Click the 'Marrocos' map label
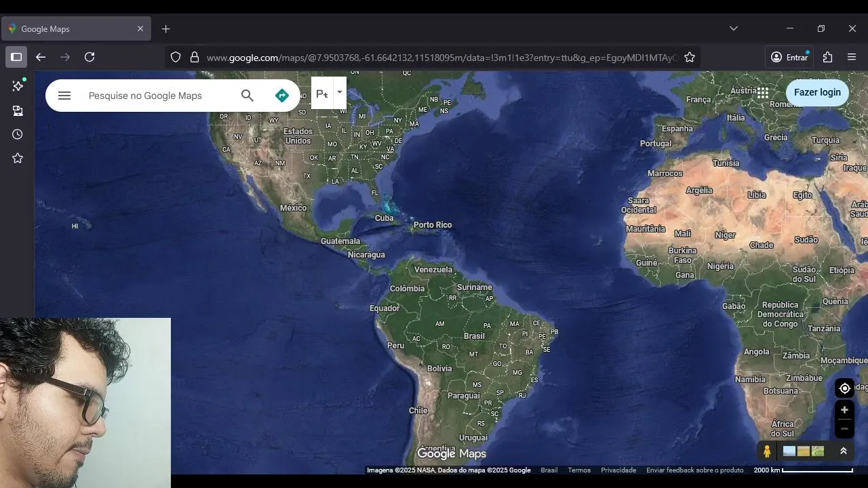 [665, 174]
